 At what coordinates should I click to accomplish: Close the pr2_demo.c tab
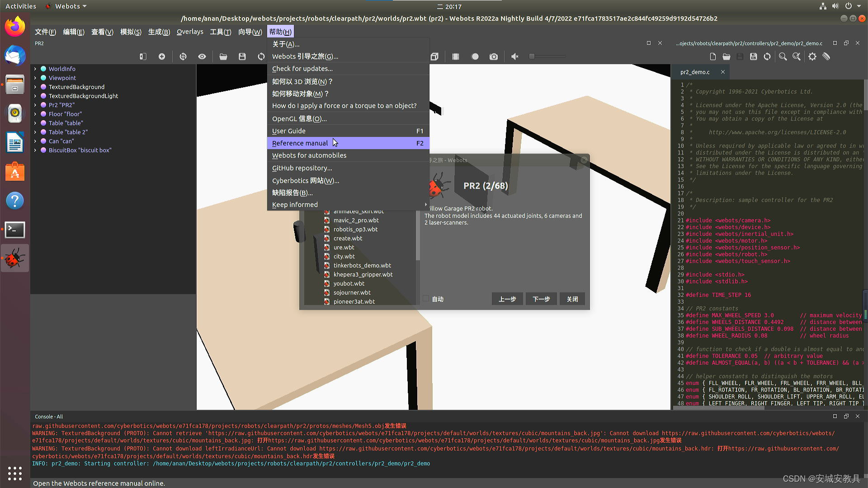coord(723,72)
